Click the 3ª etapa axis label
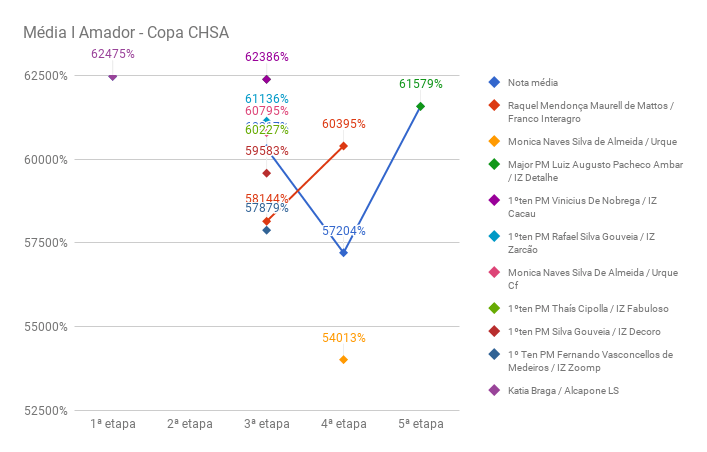 (x=266, y=424)
